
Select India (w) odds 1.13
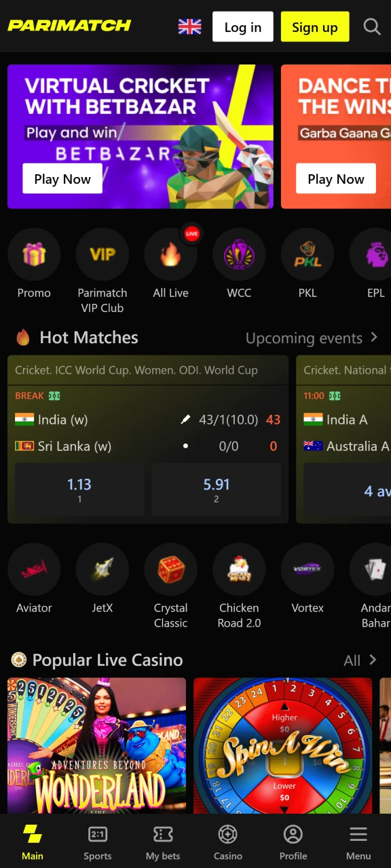tap(79, 490)
